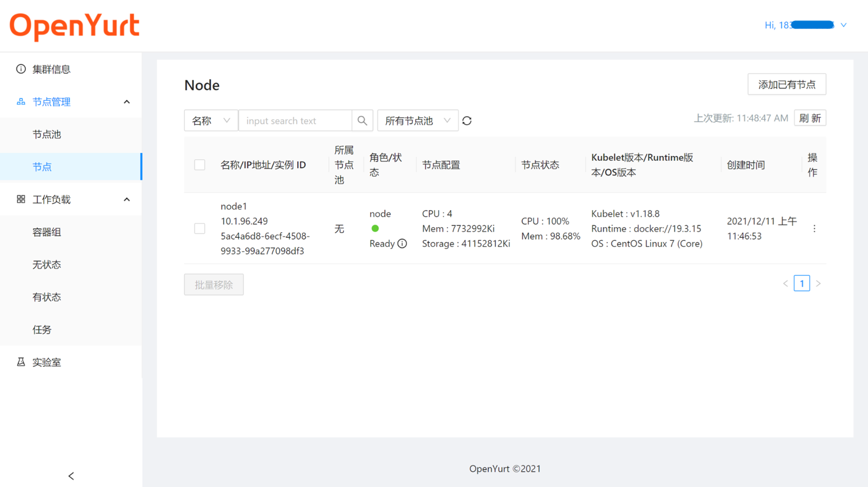Click the circular reload icon

(467, 121)
